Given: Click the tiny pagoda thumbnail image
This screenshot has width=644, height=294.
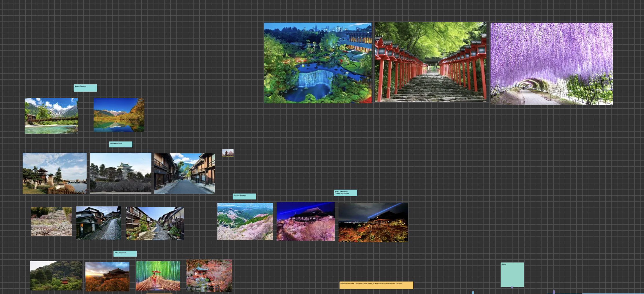Looking at the screenshot, I should (228, 153).
